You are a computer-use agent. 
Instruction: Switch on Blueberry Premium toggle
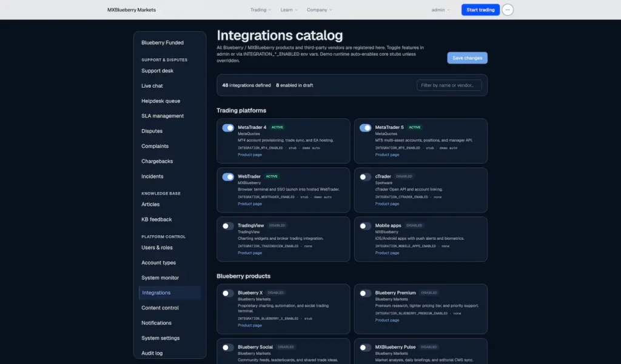(366, 293)
